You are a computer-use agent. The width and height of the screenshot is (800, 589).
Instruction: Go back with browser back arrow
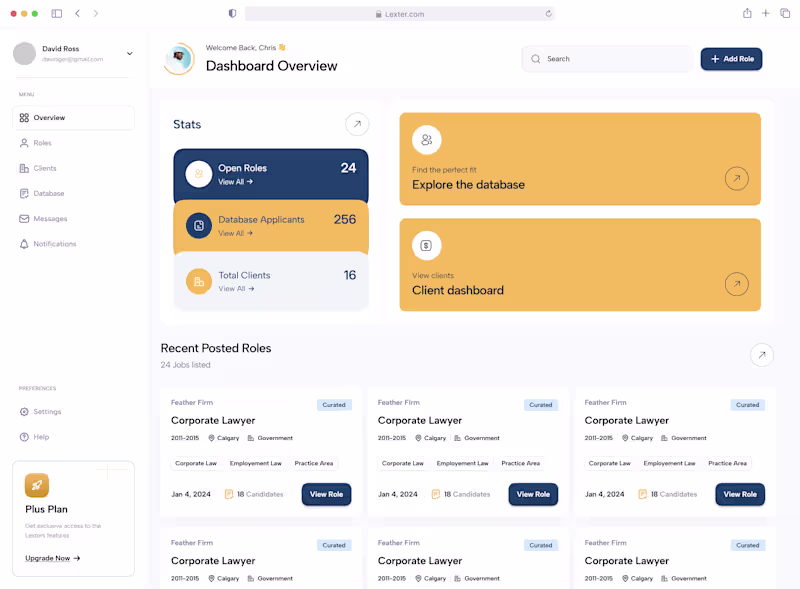point(78,14)
